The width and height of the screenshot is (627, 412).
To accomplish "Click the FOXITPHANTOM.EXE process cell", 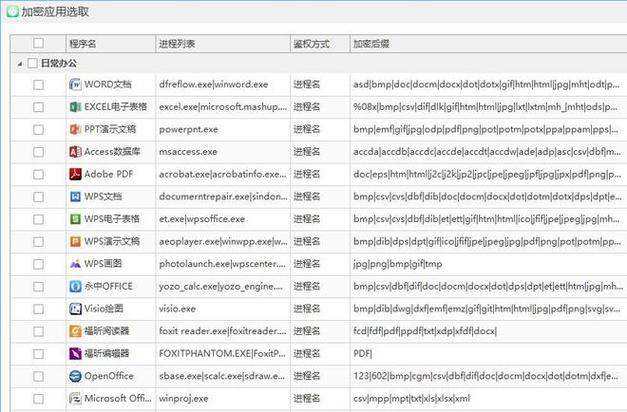I will (222, 354).
